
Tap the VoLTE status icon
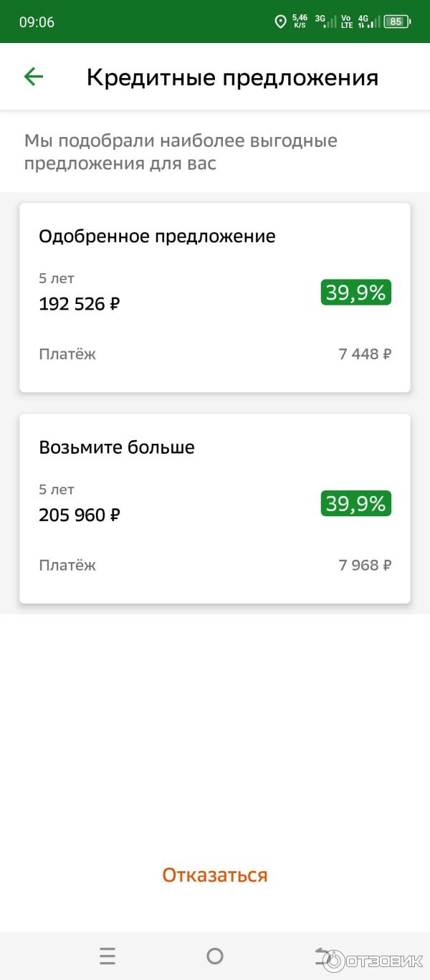[x=347, y=22]
